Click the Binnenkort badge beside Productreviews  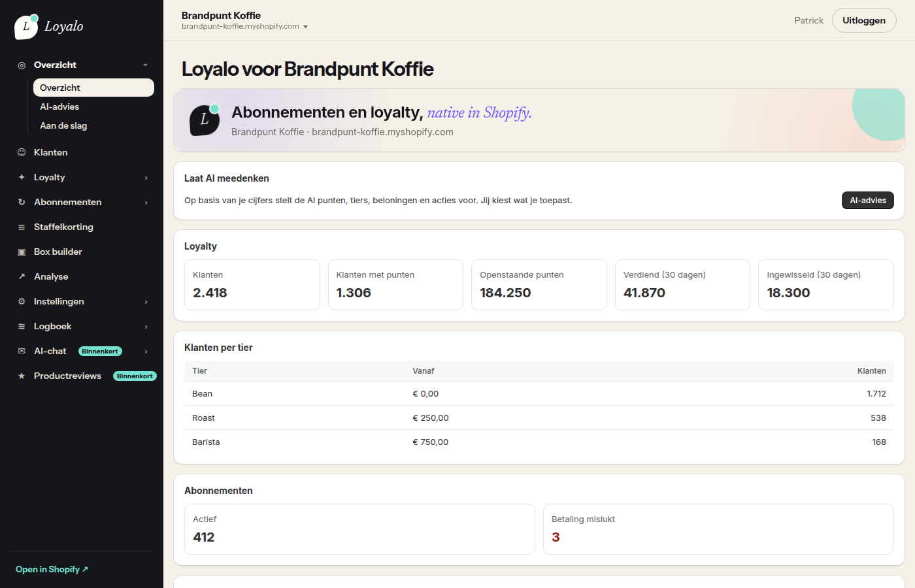(135, 376)
